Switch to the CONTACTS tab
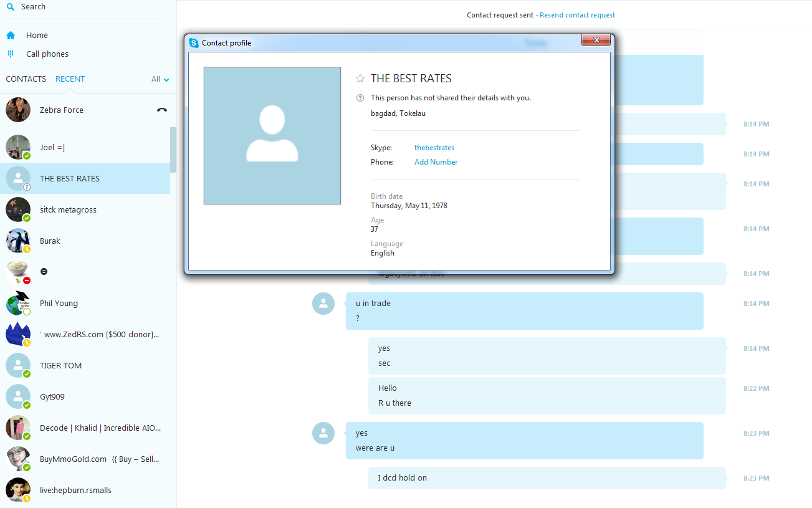 point(26,79)
